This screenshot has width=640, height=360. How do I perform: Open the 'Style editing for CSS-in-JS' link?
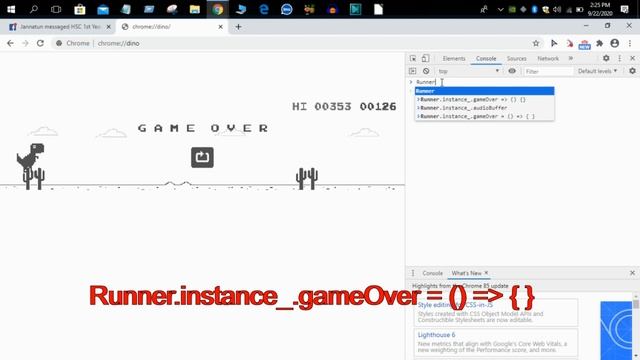[455, 305]
